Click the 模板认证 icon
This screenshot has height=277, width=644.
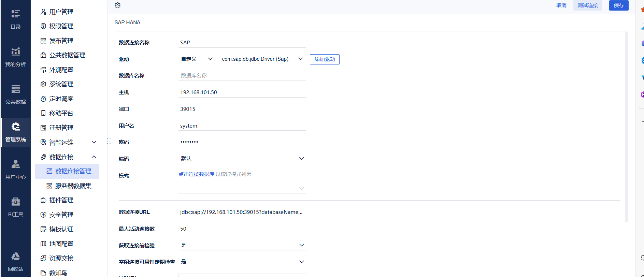pos(43,229)
